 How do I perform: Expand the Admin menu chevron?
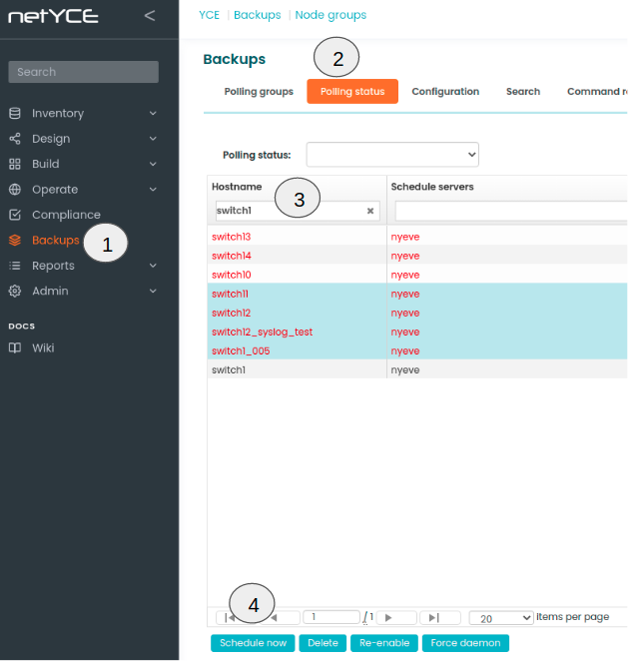click(x=153, y=291)
